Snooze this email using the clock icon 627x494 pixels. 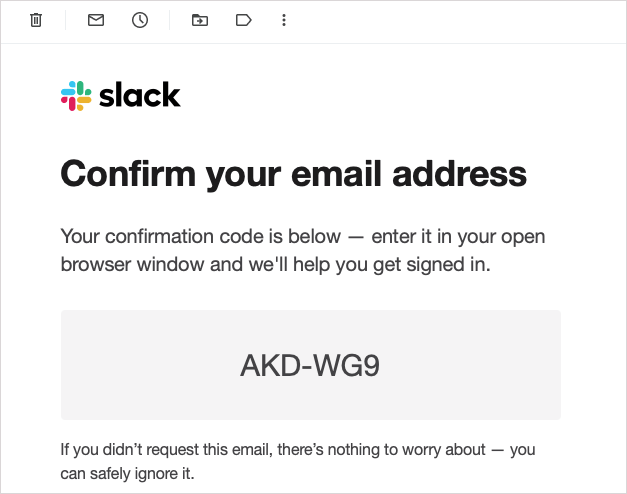140,20
